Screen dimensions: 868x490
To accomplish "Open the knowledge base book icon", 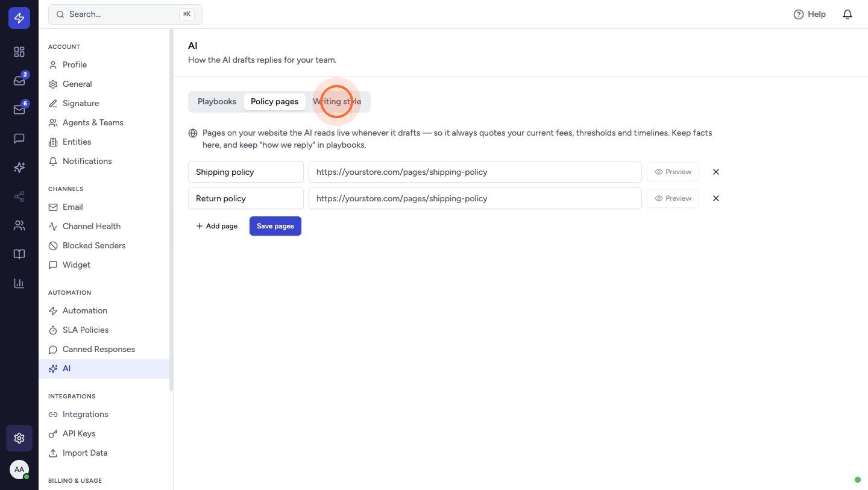I will coord(19,254).
